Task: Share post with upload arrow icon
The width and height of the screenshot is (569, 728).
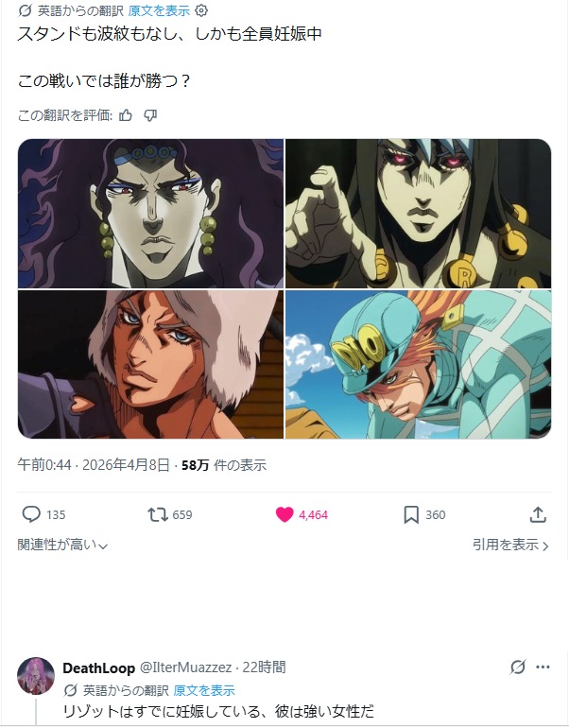Action: [538, 514]
